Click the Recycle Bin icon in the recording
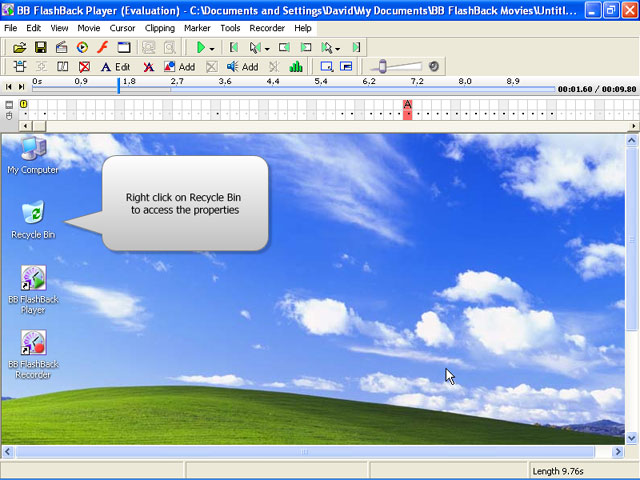640x480 pixels. pyautogui.click(x=33, y=212)
